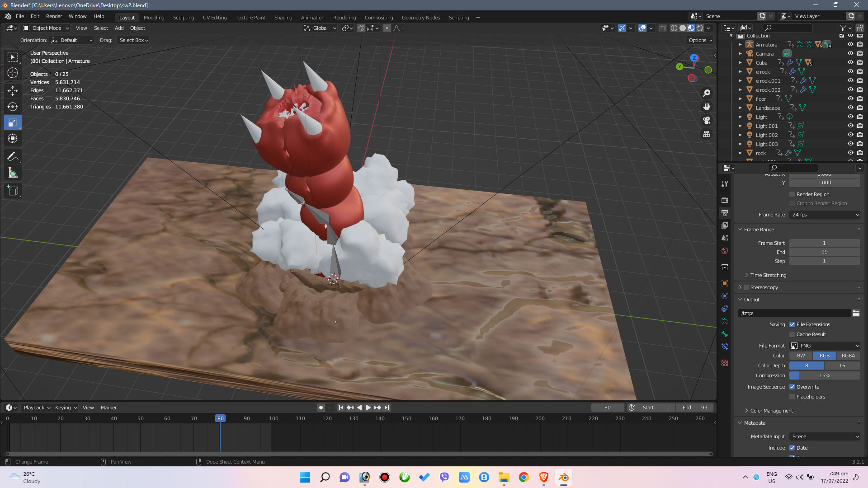868x488 pixels.
Task: Select BW color mode button
Action: 801,356
